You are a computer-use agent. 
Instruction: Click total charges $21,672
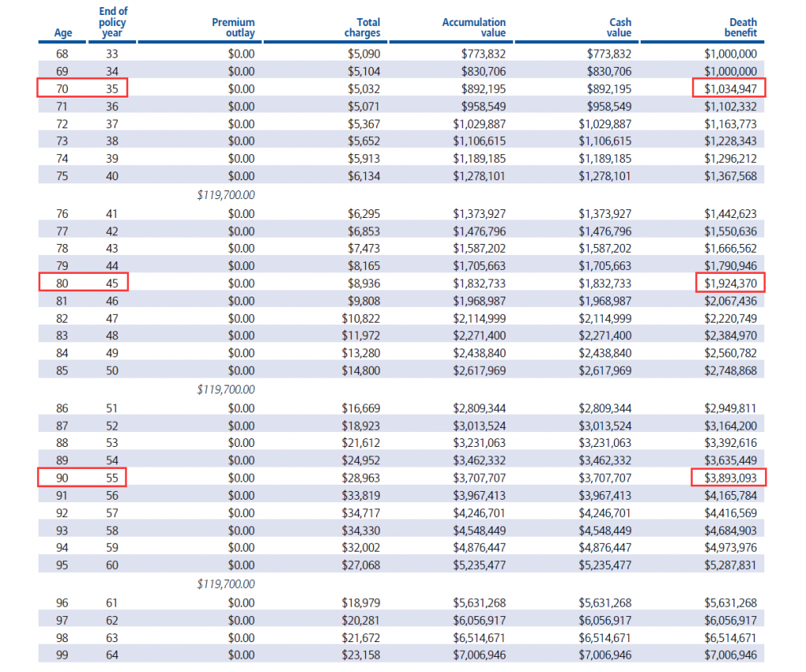coord(360,637)
